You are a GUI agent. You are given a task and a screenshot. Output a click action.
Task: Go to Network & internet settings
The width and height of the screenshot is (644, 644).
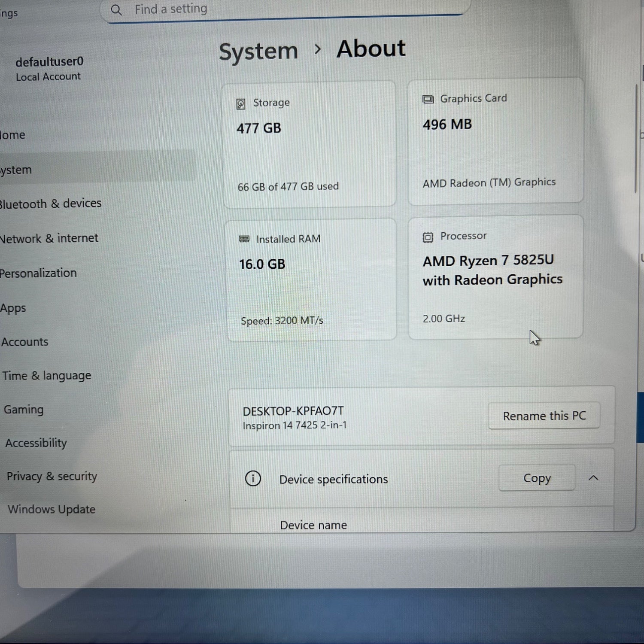pyautogui.click(x=49, y=238)
